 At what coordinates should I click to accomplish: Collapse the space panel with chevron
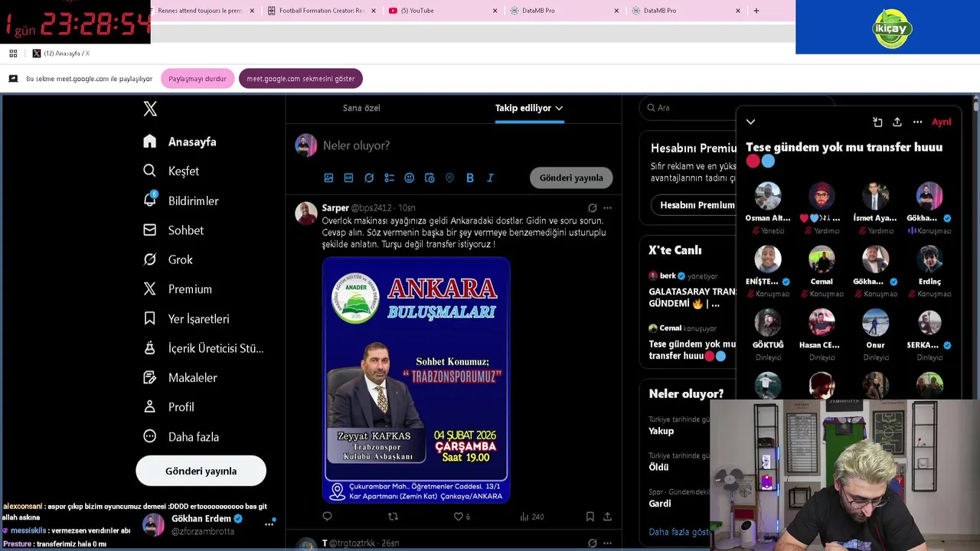pyautogui.click(x=750, y=122)
